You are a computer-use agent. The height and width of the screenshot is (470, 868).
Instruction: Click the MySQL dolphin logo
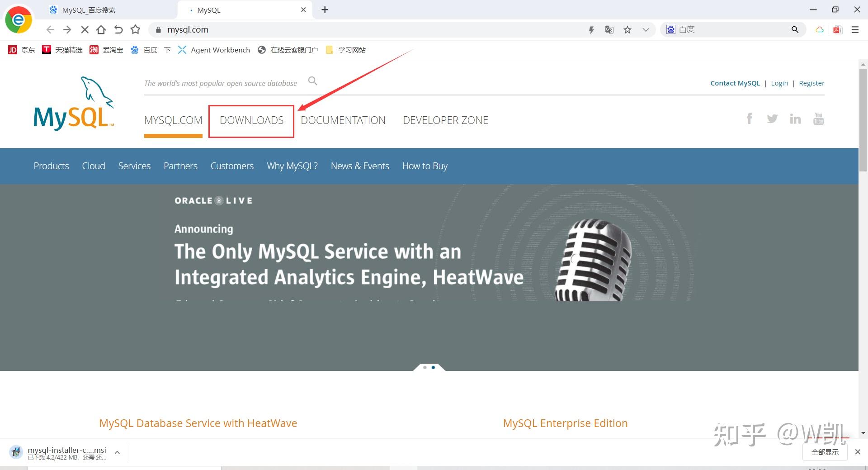click(74, 104)
